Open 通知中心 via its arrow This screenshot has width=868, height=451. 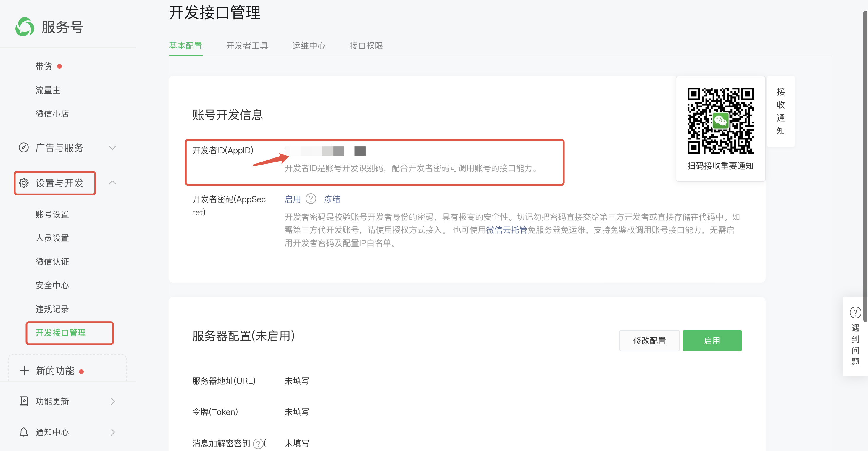coord(113,432)
